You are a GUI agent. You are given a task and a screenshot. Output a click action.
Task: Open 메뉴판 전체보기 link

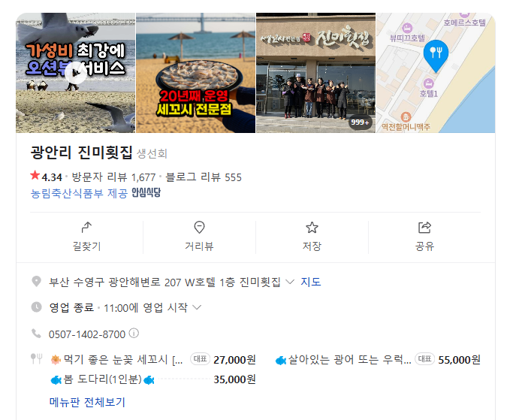tap(87, 402)
